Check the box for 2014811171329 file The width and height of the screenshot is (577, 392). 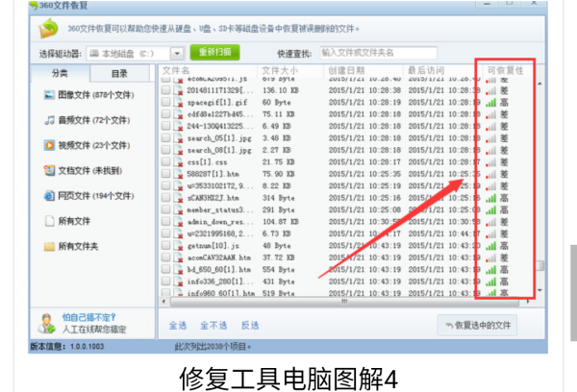pos(166,89)
